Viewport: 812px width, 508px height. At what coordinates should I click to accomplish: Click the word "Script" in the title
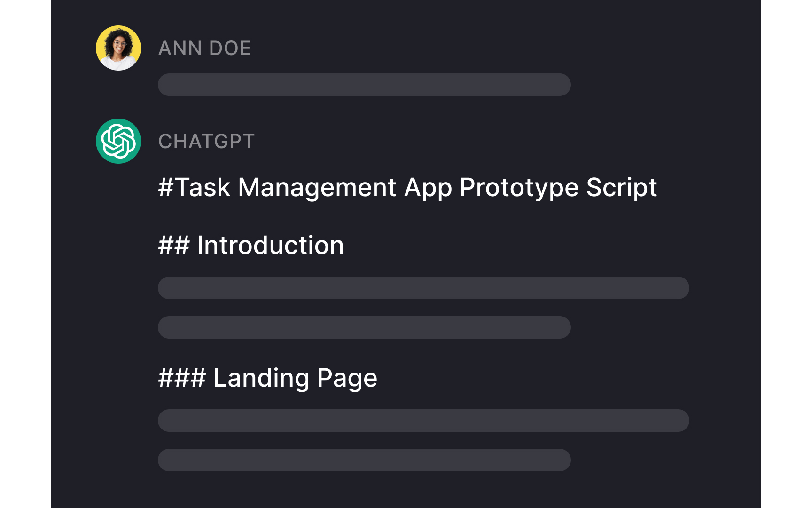tap(621, 188)
